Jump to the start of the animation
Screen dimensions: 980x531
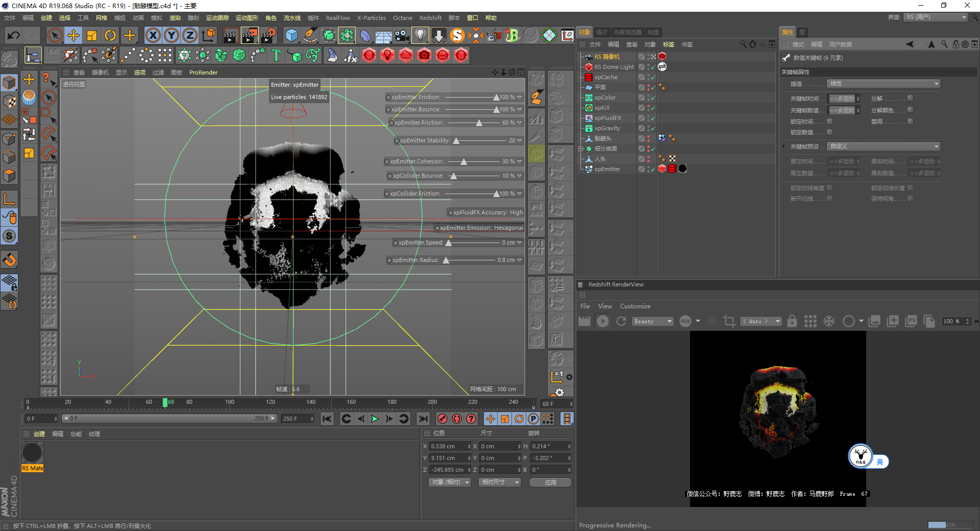click(x=327, y=419)
